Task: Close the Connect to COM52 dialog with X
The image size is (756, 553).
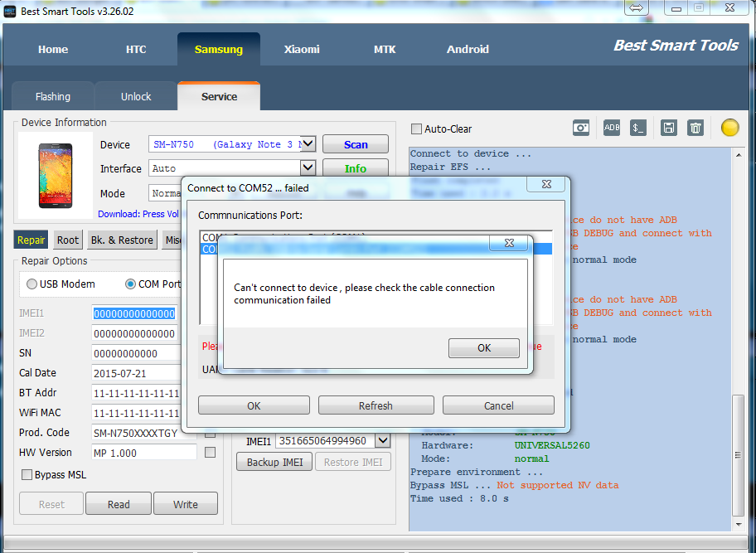Action: point(546,184)
